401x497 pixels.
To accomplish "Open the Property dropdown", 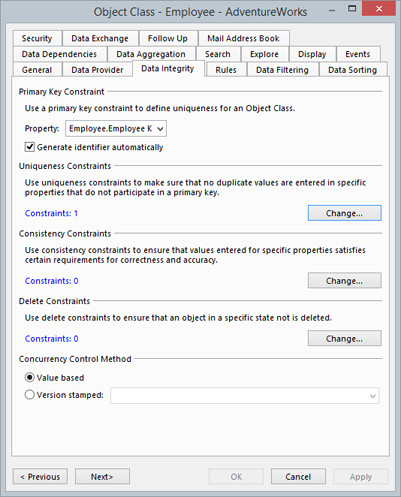I will pos(116,129).
